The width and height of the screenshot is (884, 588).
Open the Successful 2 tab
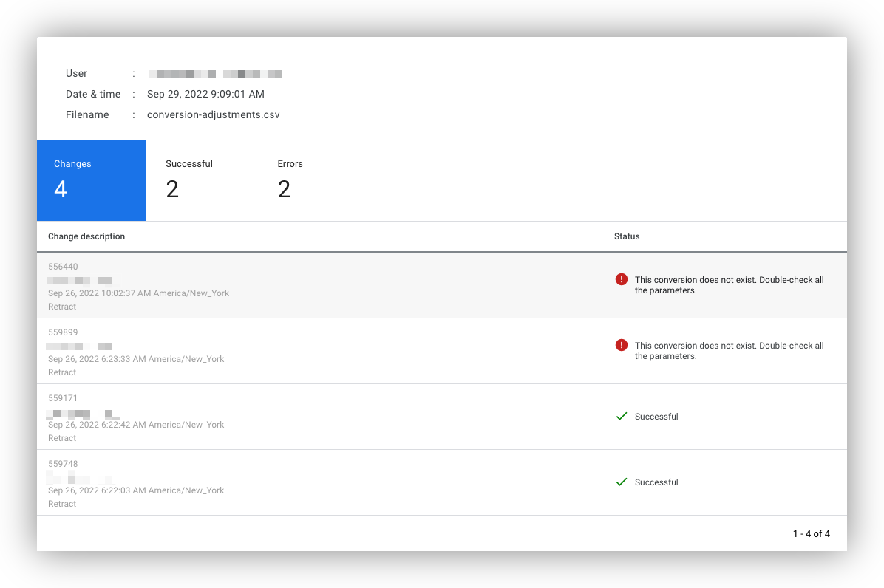(189, 180)
